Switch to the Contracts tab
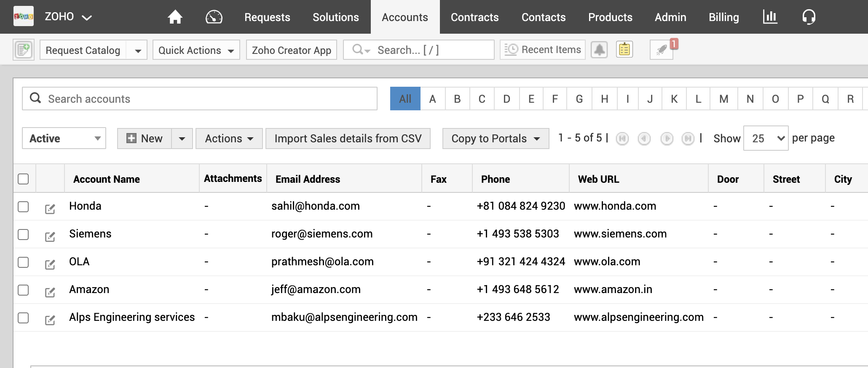This screenshot has height=368, width=868. 474,17
